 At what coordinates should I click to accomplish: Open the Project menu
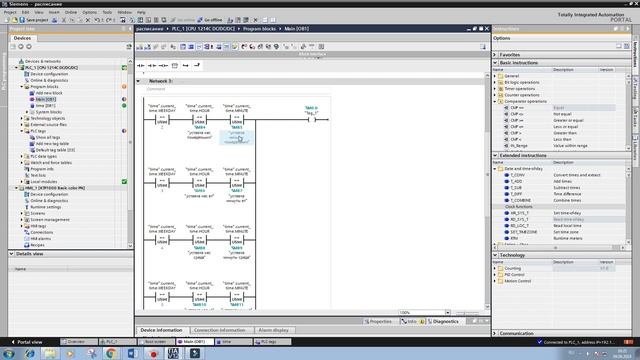[10, 12]
